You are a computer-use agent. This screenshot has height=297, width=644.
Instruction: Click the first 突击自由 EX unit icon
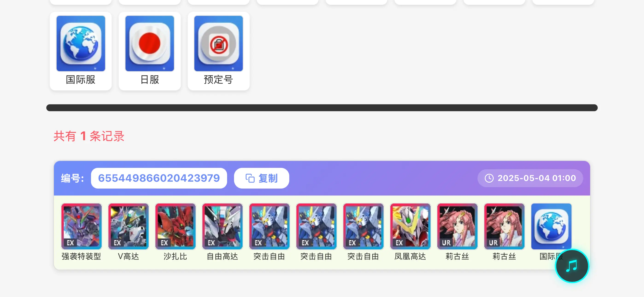click(269, 226)
